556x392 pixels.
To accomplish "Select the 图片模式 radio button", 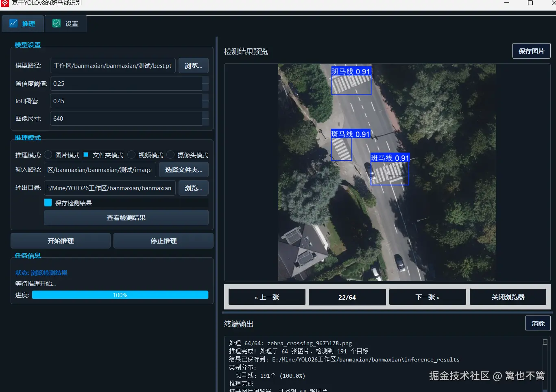I will click(x=48, y=155).
